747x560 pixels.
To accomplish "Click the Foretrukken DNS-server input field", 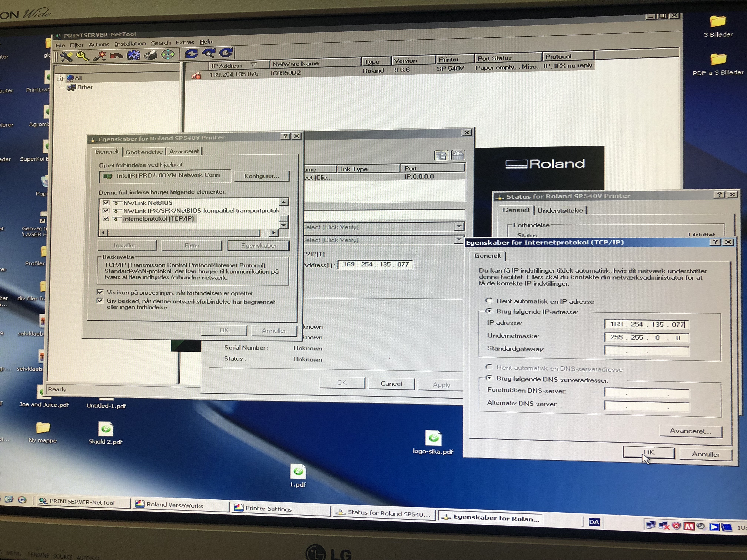I will click(646, 393).
